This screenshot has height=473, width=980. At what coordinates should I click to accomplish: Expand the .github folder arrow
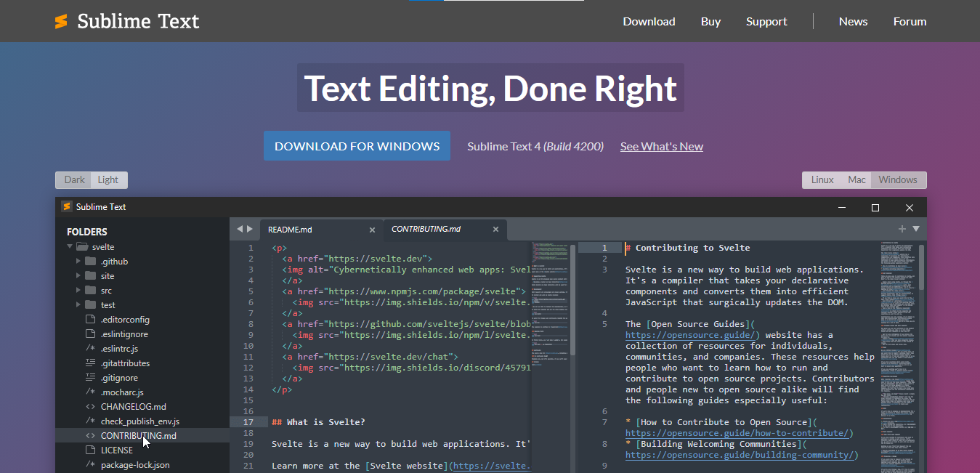coord(78,262)
